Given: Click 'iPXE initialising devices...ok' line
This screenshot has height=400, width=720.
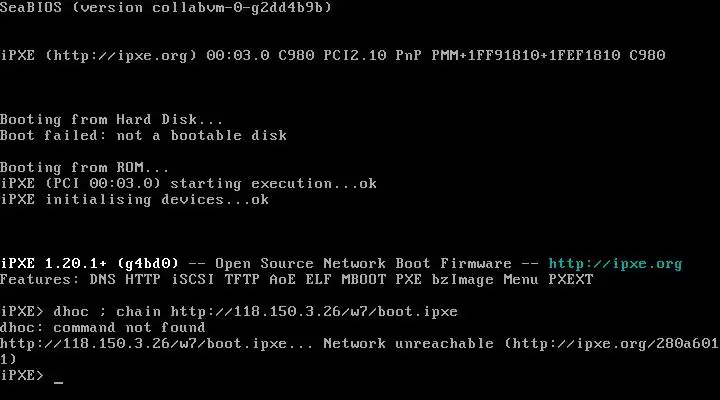Looking at the screenshot, I should [x=135, y=199].
